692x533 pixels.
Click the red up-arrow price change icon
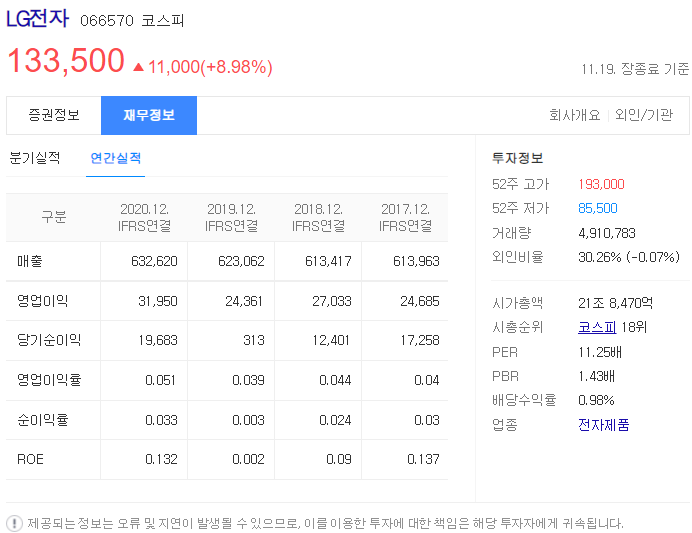click(x=139, y=67)
